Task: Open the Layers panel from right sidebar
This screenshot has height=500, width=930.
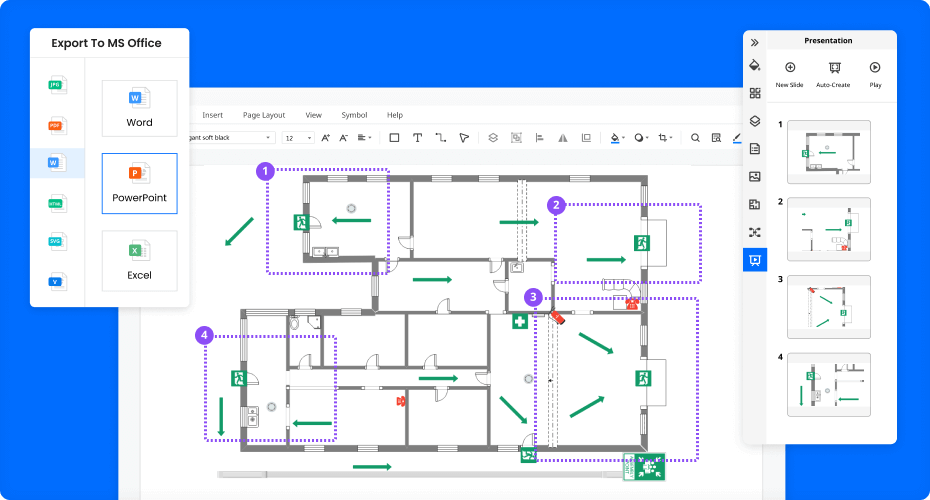Action: [755, 121]
